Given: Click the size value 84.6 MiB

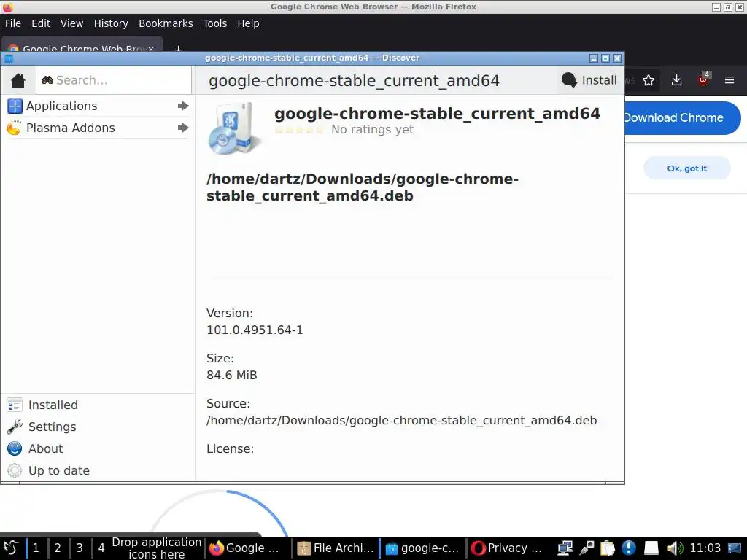Looking at the screenshot, I should (231, 376).
